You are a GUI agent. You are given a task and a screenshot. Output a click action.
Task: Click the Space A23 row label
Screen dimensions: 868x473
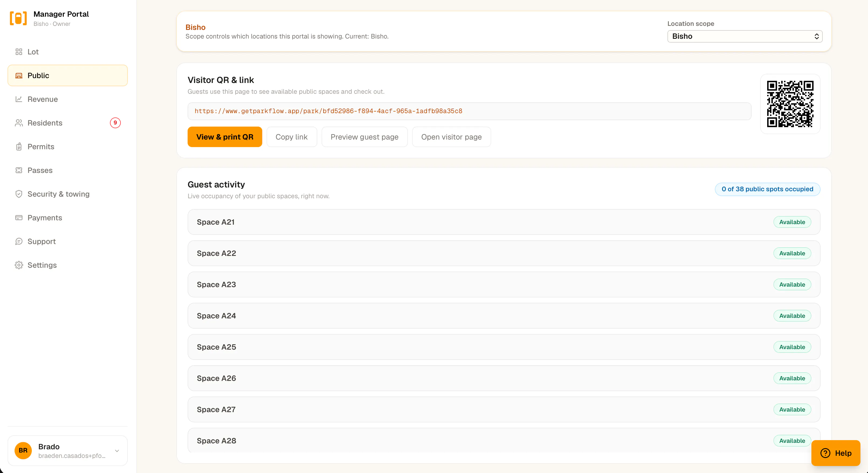[216, 285]
